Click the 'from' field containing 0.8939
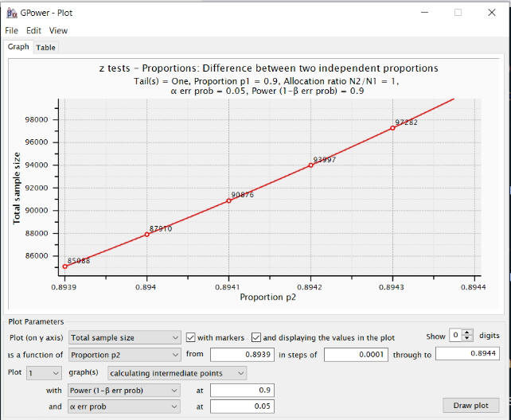 242,355
